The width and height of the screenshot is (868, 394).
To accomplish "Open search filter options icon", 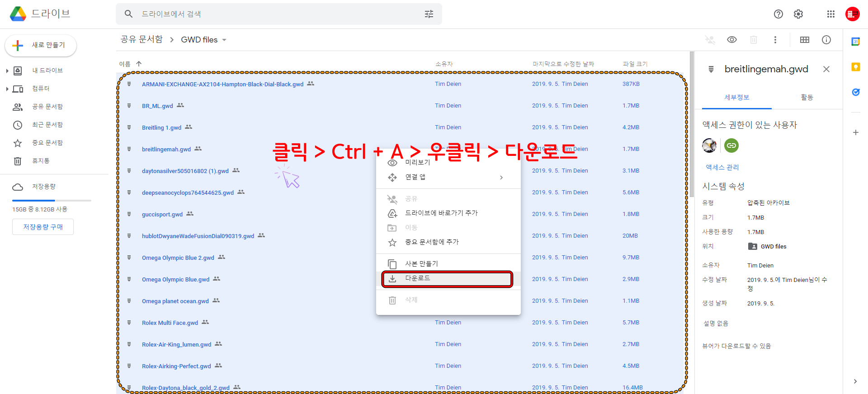I will (429, 14).
